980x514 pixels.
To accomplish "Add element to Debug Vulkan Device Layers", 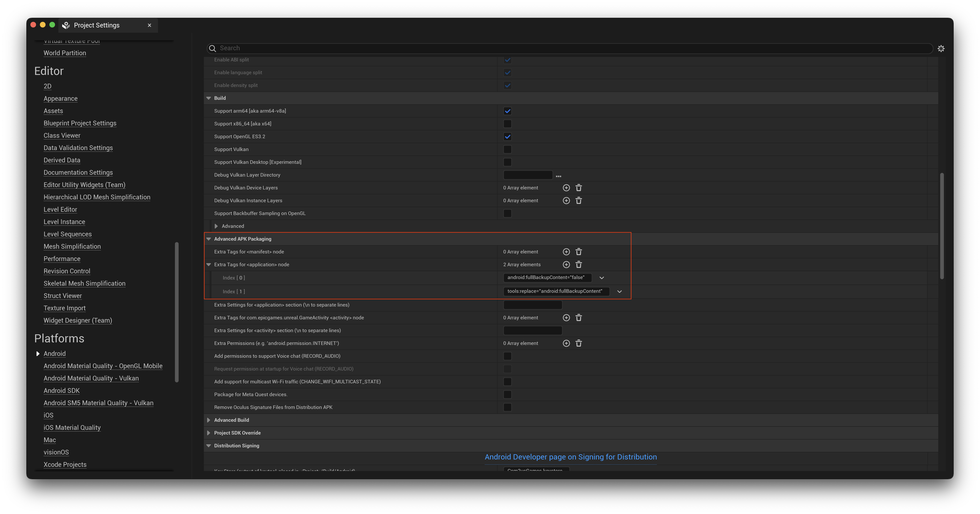I will [x=566, y=188].
